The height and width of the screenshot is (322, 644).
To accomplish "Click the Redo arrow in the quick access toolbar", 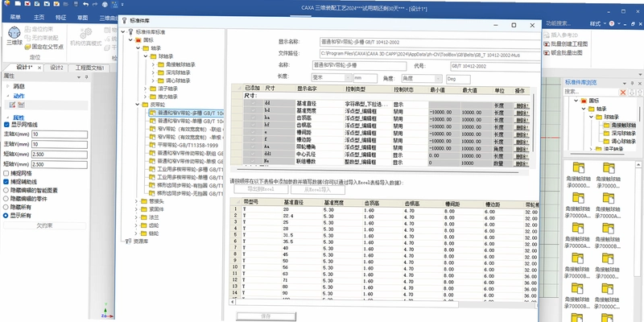I will 94,4.
